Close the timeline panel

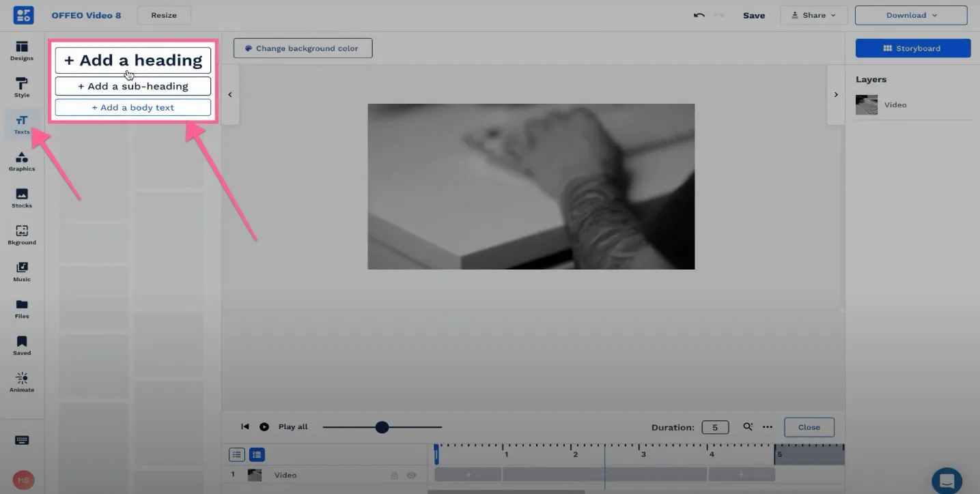click(809, 427)
